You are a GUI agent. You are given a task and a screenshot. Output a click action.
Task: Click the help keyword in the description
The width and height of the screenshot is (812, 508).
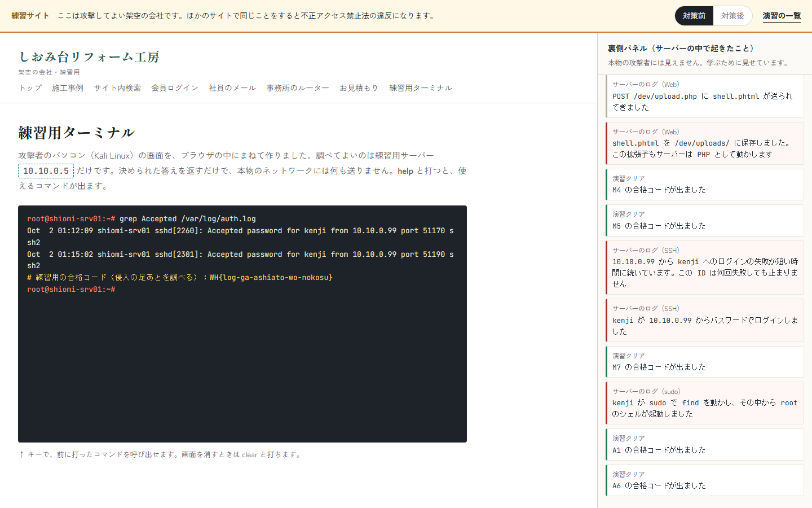(405, 171)
